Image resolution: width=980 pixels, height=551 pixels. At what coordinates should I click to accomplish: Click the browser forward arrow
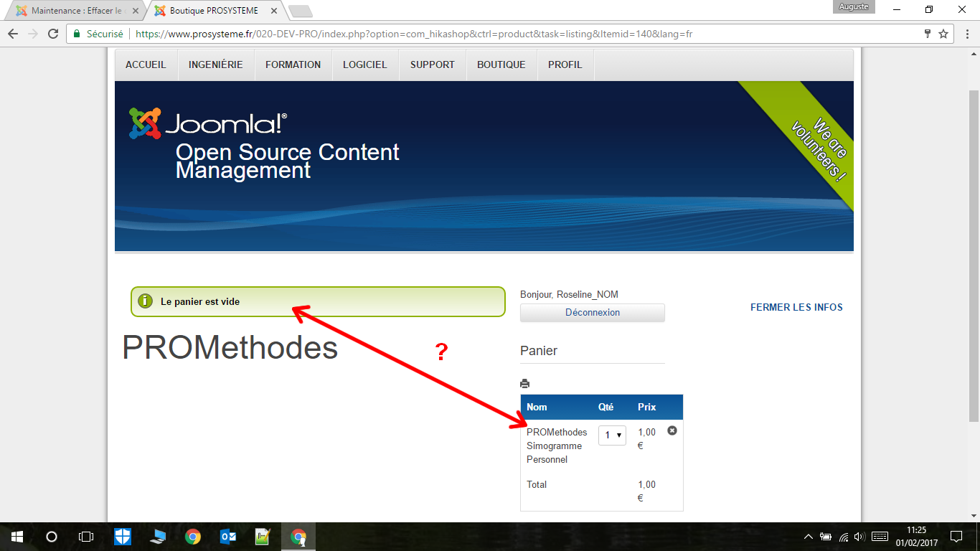[x=33, y=34]
